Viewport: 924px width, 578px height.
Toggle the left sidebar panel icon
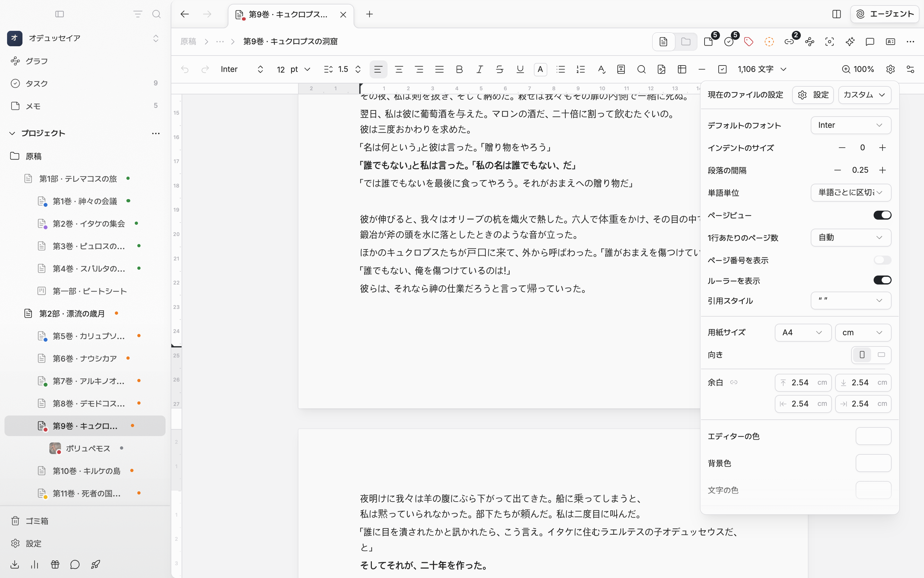(x=60, y=14)
